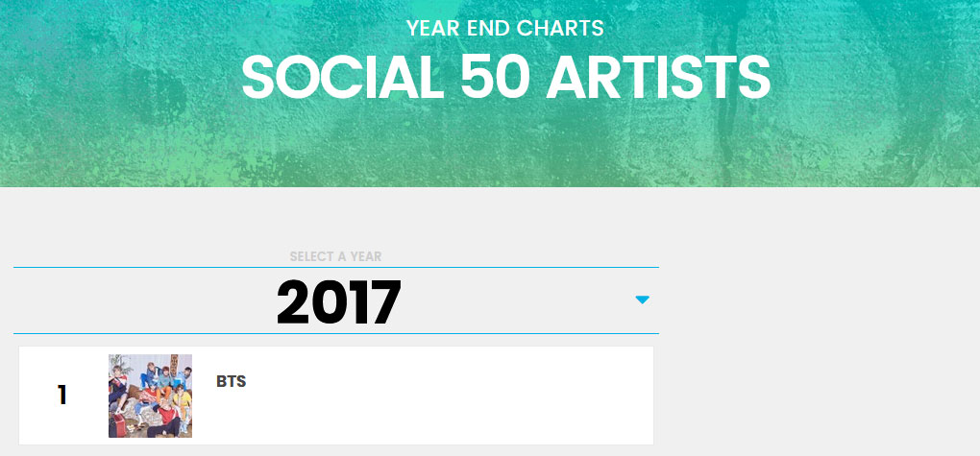Click the word ARTISTS in the title
Viewport: 980px width, 456px height.
point(658,78)
